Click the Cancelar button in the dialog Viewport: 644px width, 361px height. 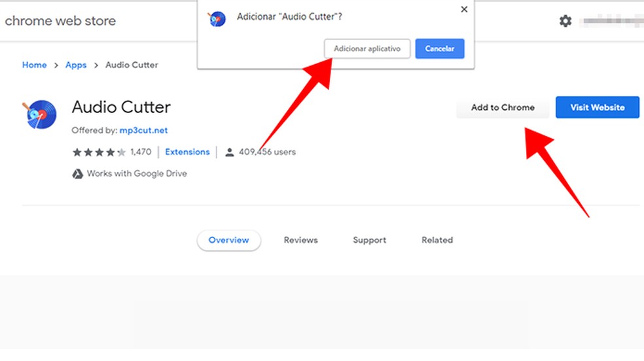tap(439, 49)
